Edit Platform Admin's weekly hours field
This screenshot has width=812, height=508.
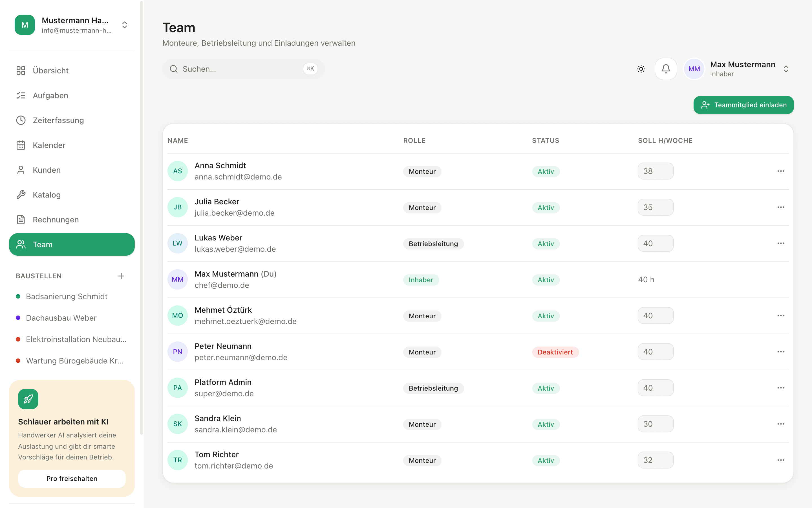click(656, 388)
